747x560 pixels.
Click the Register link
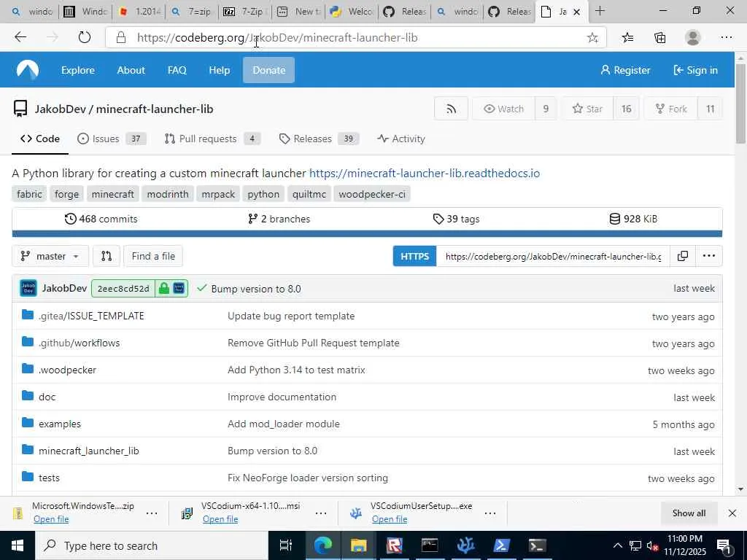(625, 70)
